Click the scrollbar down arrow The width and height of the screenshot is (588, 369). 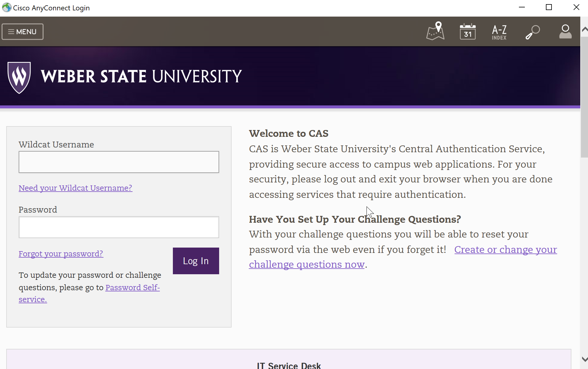pyautogui.click(x=584, y=359)
